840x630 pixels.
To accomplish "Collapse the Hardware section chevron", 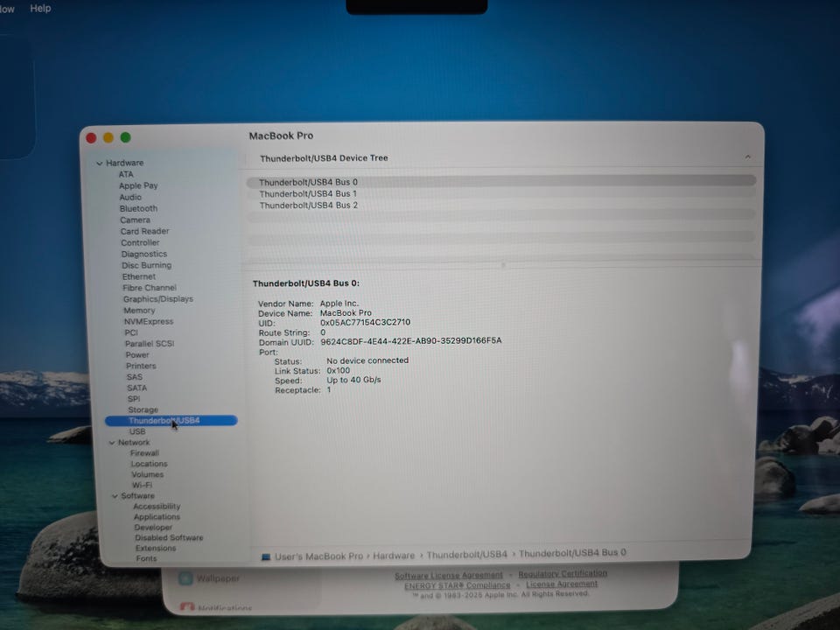I will pyautogui.click(x=100, y=164).
